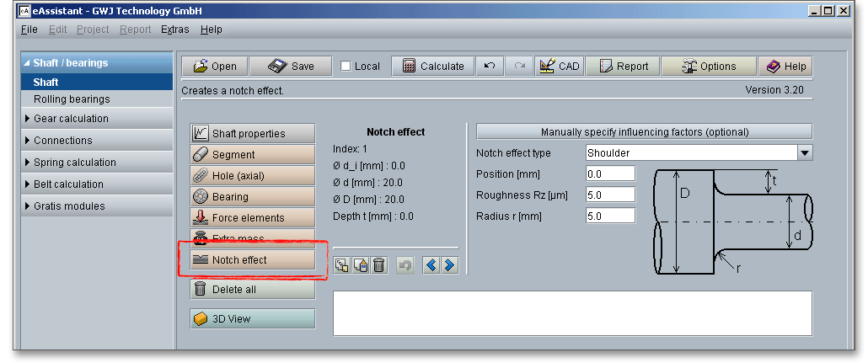Select Rolling bearings in the sidebar
868x363 pixels.
[x=72, y=99]
